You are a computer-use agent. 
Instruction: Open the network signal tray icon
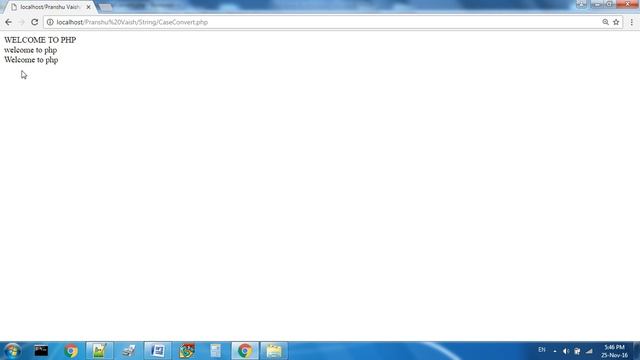click(589, 351)
